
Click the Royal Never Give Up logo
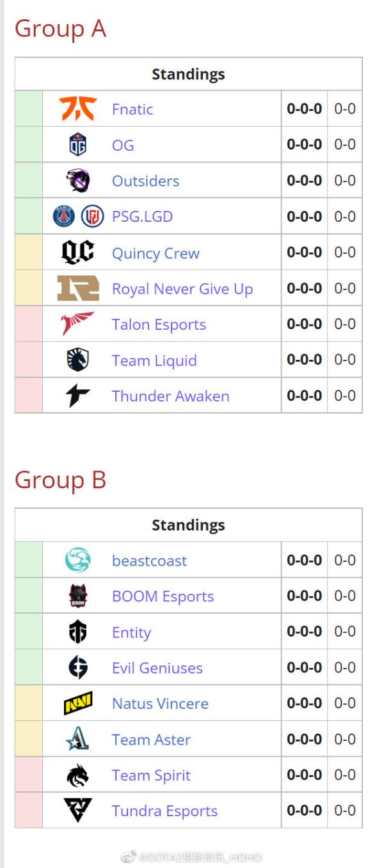(x=78, y=288)
